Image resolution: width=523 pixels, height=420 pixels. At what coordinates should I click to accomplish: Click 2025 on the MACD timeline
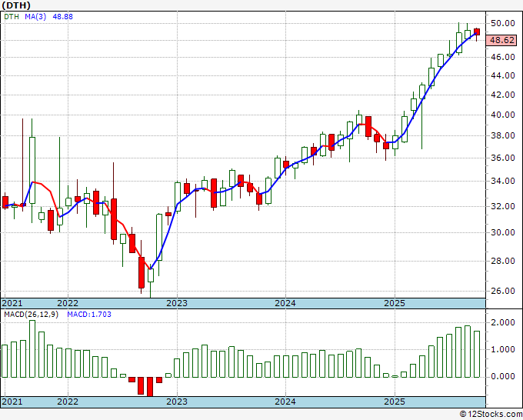tap(395, 402)
